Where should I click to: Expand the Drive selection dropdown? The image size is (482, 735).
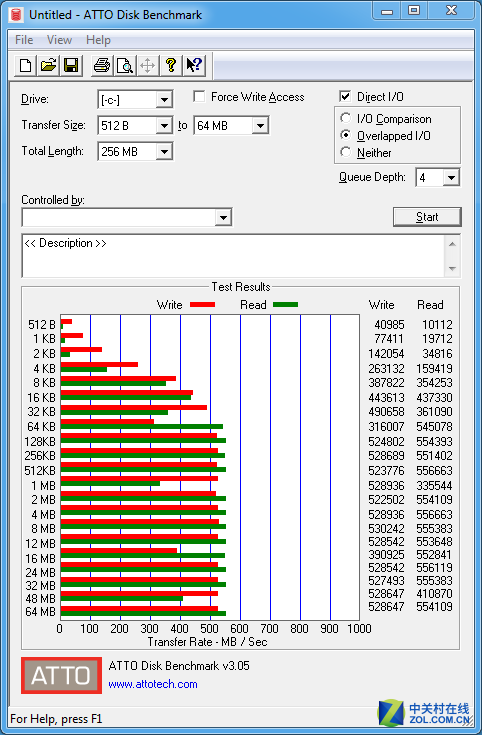164,100
